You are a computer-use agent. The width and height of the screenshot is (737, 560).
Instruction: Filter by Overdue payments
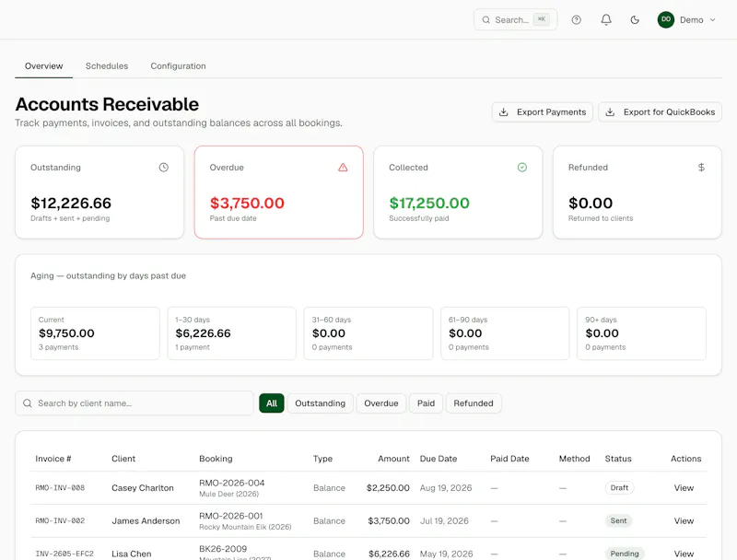[x=381, y=403]
